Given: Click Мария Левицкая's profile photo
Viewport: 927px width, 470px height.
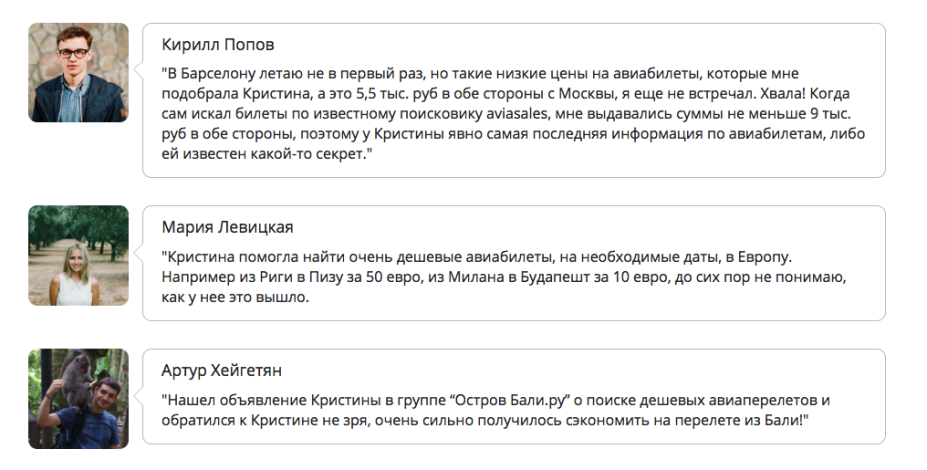Looking at the screenshot, I should (x=78, y=255).
